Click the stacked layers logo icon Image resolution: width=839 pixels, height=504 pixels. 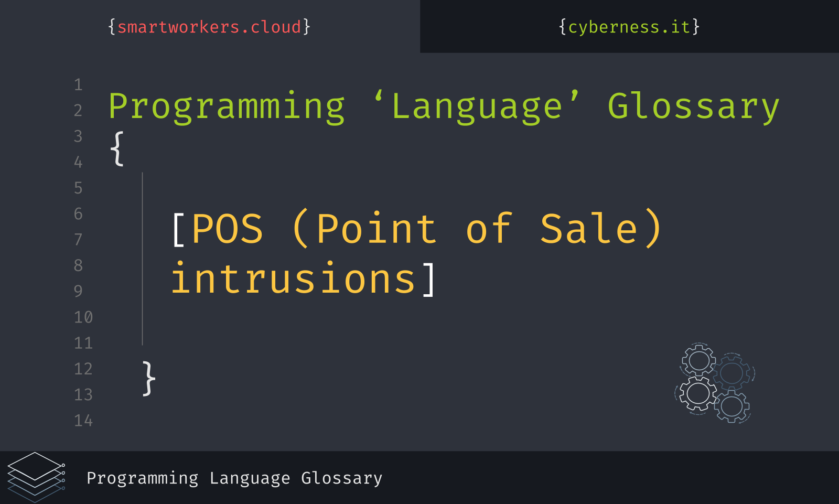pos(36,477)
